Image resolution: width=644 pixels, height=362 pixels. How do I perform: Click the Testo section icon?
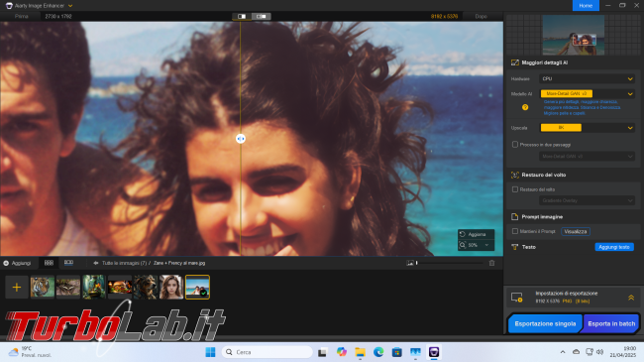514,247
